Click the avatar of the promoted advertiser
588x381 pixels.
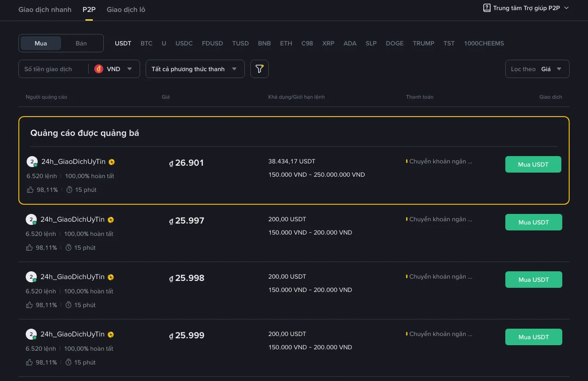tap(32, 162)
